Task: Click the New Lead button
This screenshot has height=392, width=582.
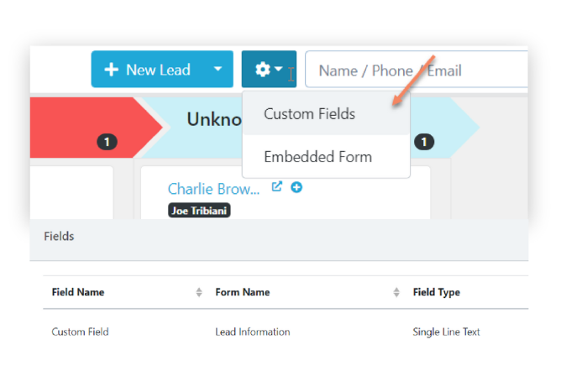Action: tap(148, 70)
